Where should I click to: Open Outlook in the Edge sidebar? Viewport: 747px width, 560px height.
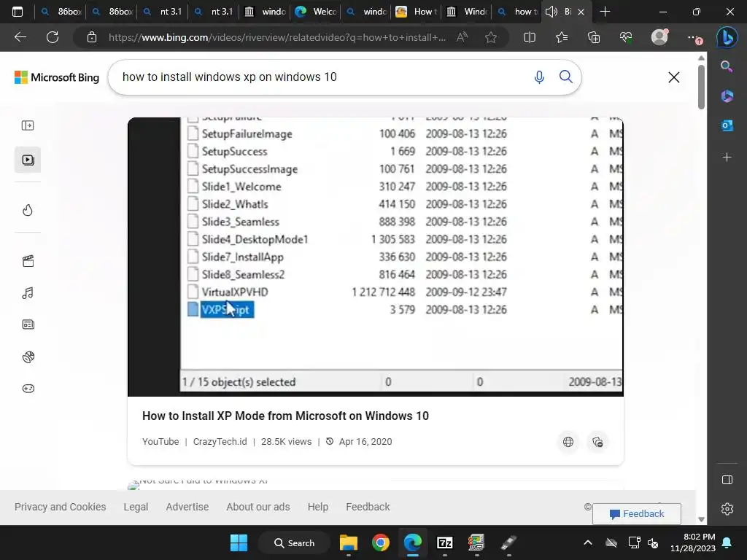click(x=727, y=125)
